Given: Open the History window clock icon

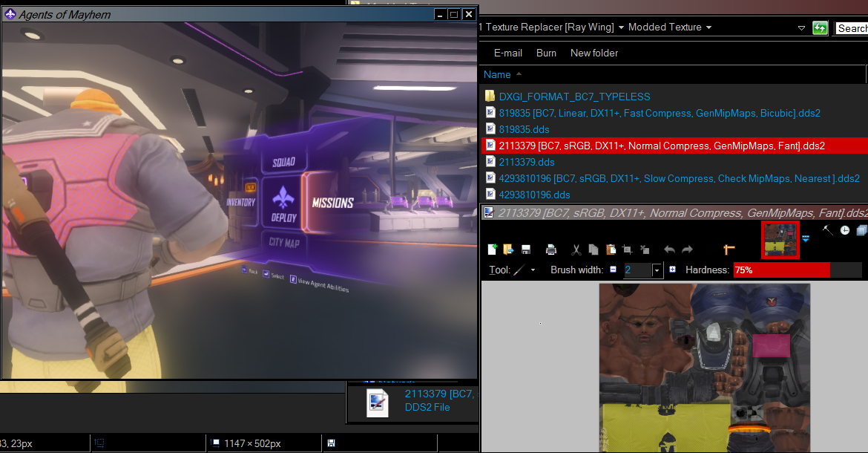Looking at the screenshot, I should 845,231.
